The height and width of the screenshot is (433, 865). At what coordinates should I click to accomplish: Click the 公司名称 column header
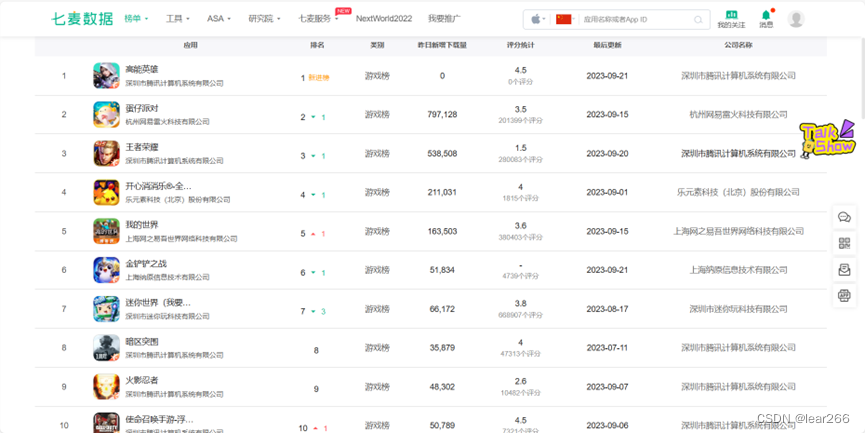pos(738,45)
